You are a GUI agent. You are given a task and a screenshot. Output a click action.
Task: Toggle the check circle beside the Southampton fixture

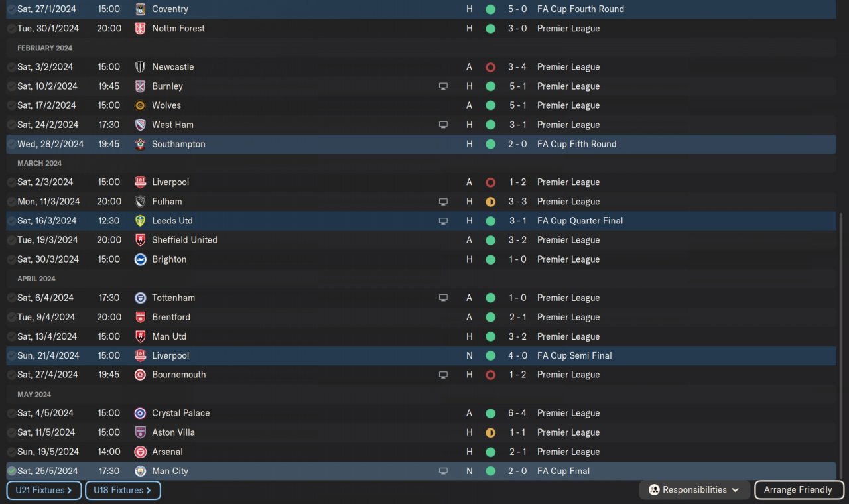(x=11, y=144)
